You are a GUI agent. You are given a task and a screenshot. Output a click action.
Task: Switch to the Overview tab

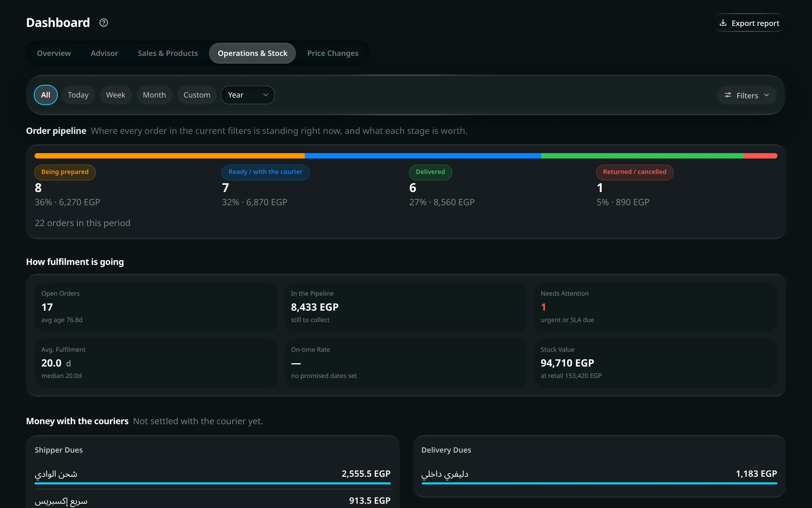pos(54,53)
